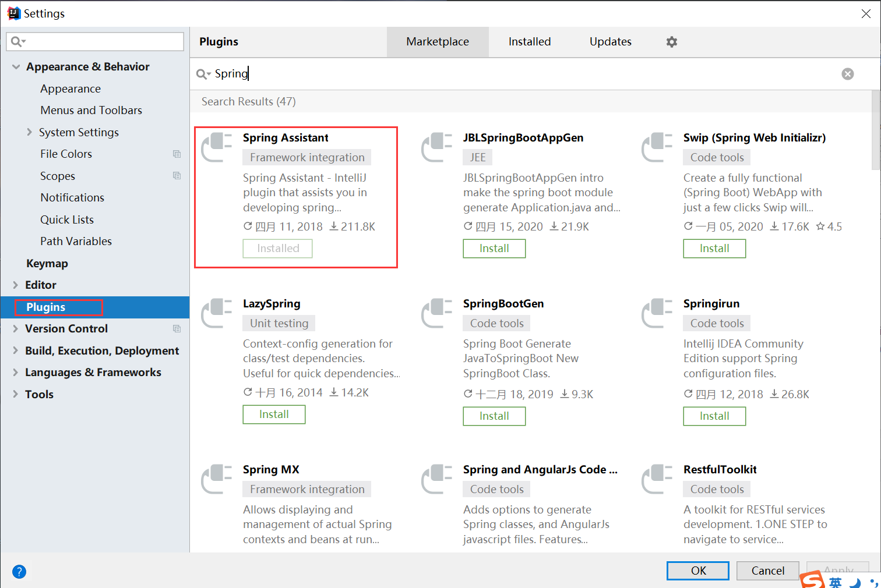Expand the Version Control section
Screen dimensions: 881x588
tap(16, 329)
